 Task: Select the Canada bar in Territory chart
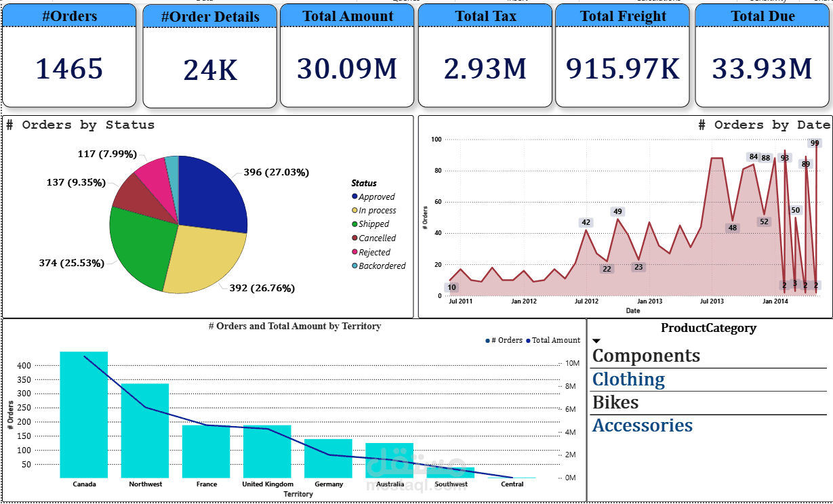click(84, 415)
